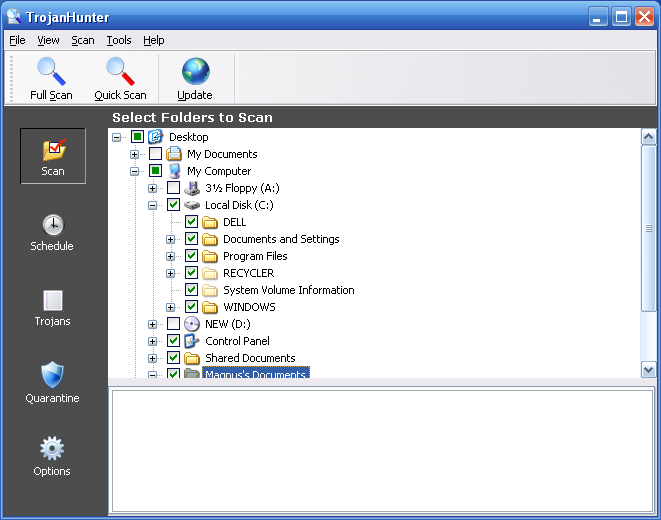Expand the WINDOWS folder node
This screenshot has width=661, height=520.
coord(170,307)
